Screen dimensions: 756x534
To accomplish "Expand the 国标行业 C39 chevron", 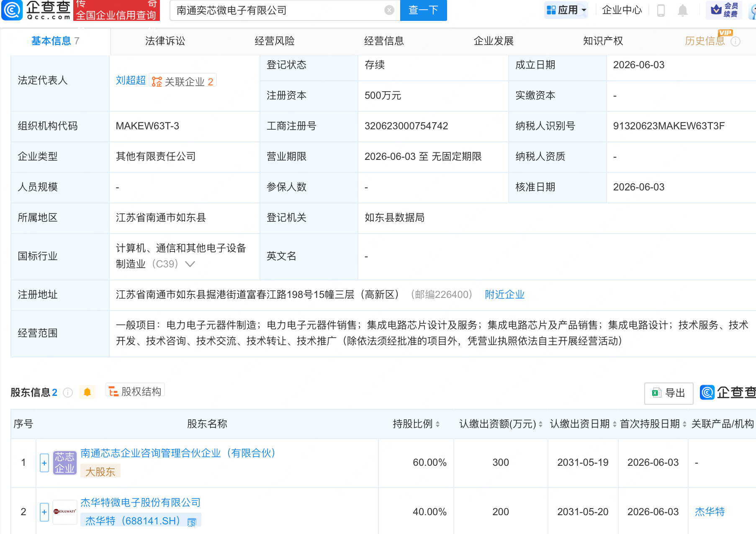I will (x=190, y=264).
